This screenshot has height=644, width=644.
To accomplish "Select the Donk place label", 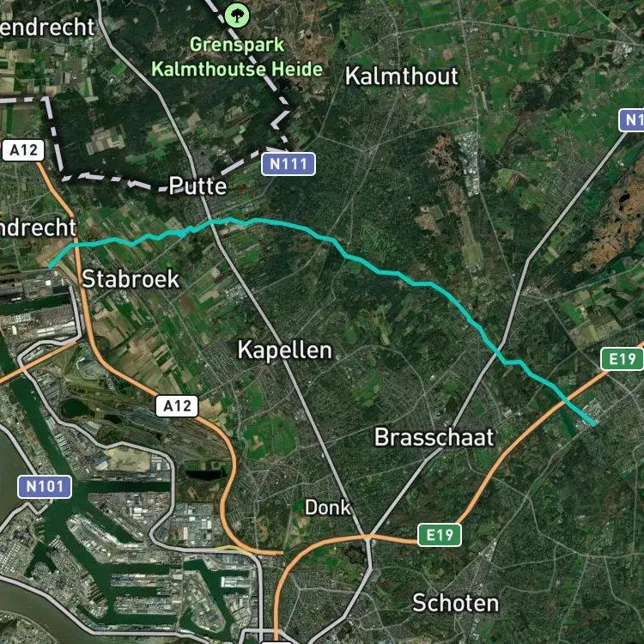I will point(328,508).
